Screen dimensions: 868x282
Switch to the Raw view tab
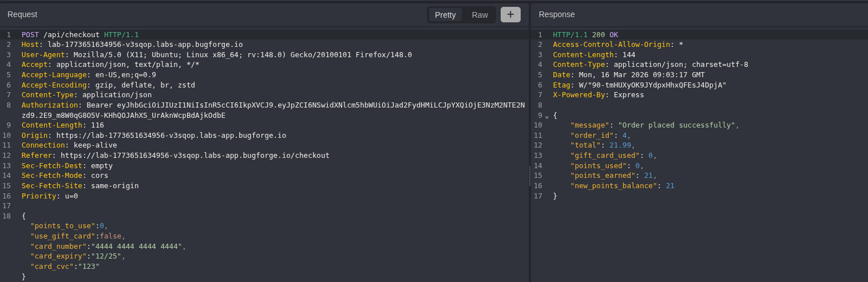[479, 15]
